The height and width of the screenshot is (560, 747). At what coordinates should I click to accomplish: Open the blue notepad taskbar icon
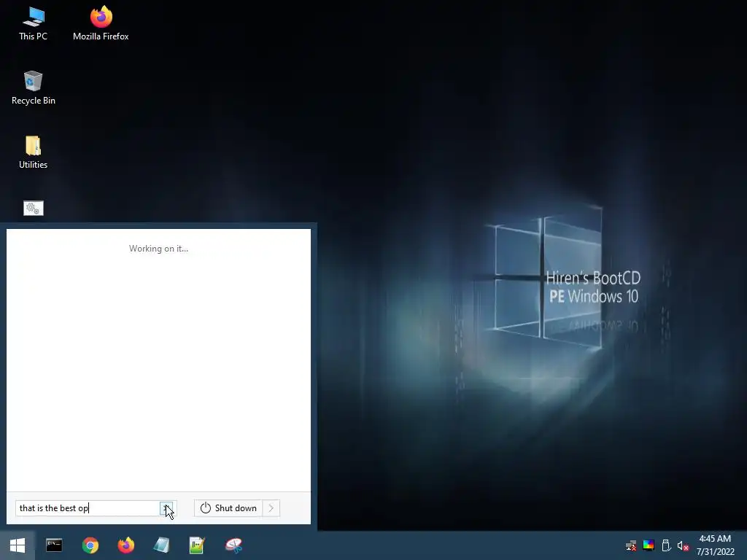point(161,545)
